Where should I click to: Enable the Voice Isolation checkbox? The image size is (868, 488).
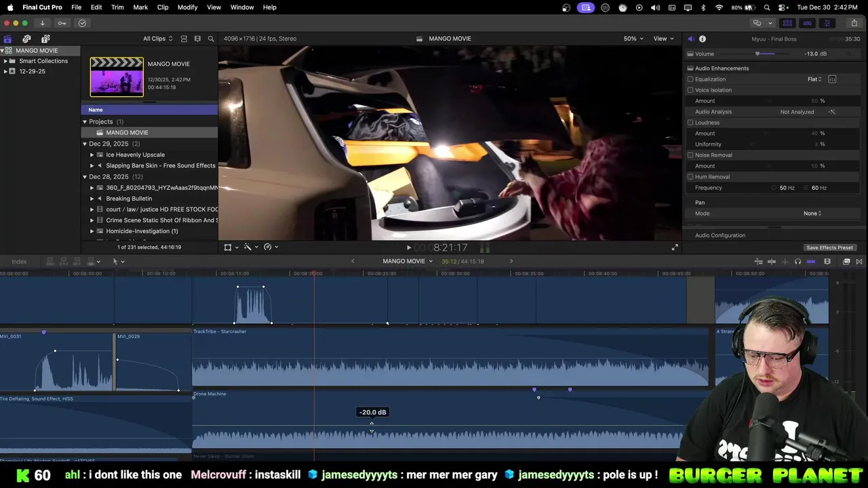(690, 90)
